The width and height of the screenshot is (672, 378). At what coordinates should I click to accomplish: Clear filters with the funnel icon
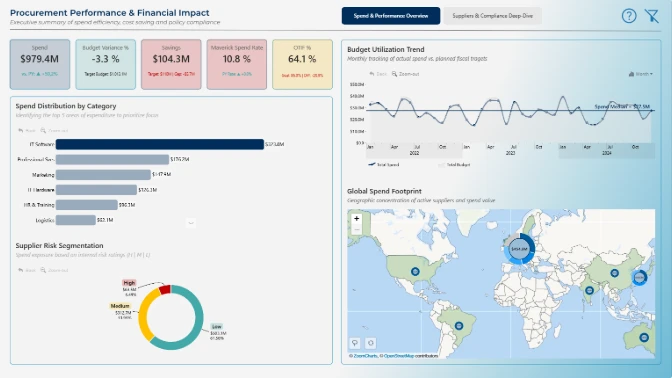652,16
